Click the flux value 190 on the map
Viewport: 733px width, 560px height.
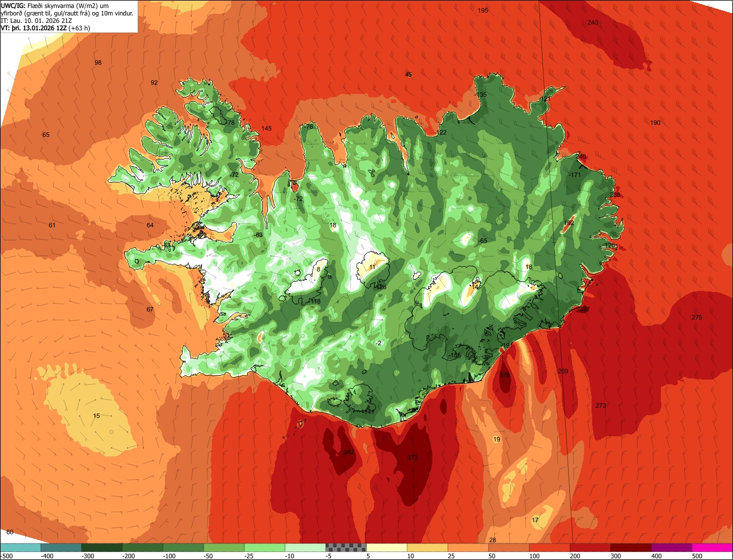[x=655, y=123]
